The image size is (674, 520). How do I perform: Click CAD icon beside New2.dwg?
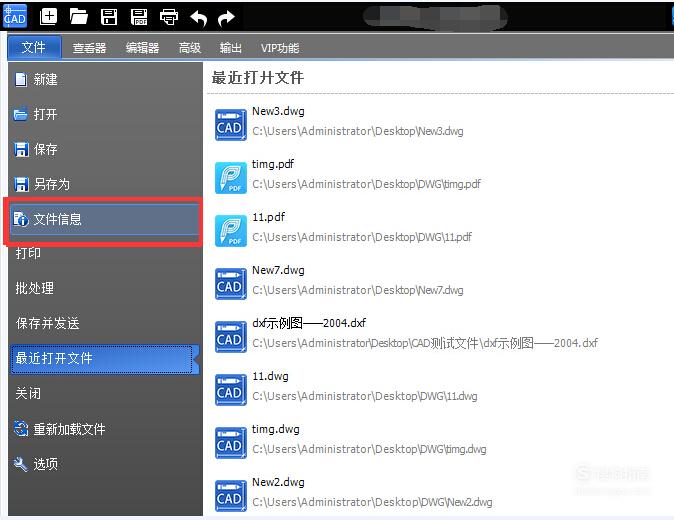pyautogui.click(x=231, y=496)
